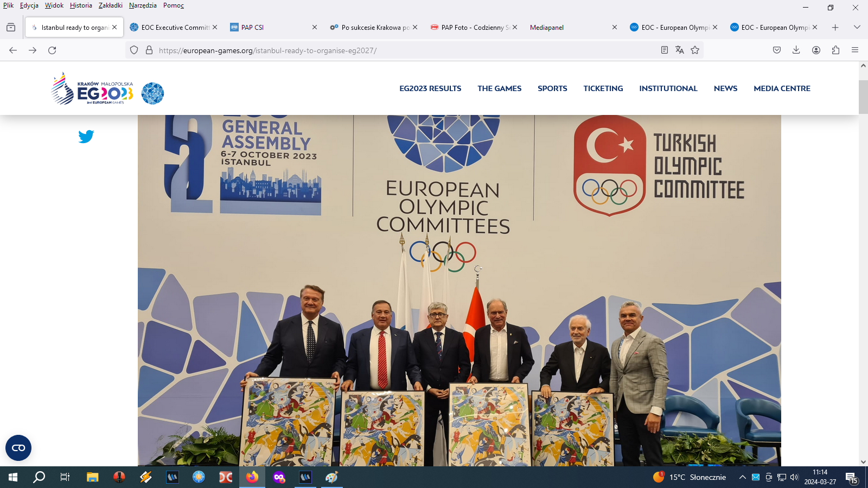Save page to Pocket icon
The height and width of the screenshot is (488, 868).
(777, 50)
